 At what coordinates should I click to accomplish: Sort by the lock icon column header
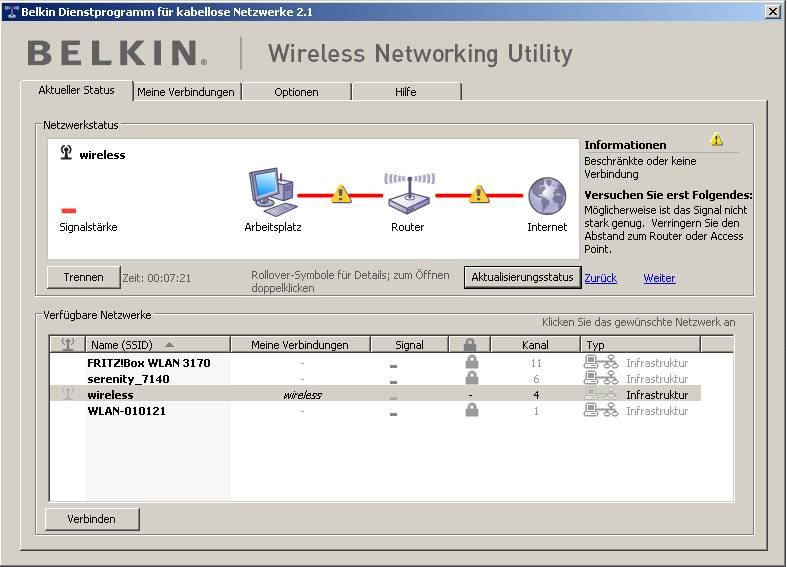click(x=470, y=344)
